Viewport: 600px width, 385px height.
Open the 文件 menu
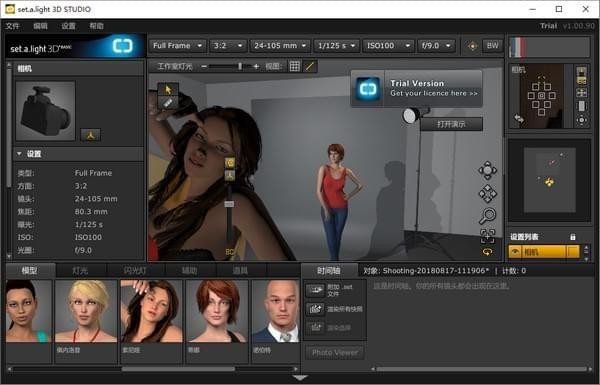pos(12,26)
